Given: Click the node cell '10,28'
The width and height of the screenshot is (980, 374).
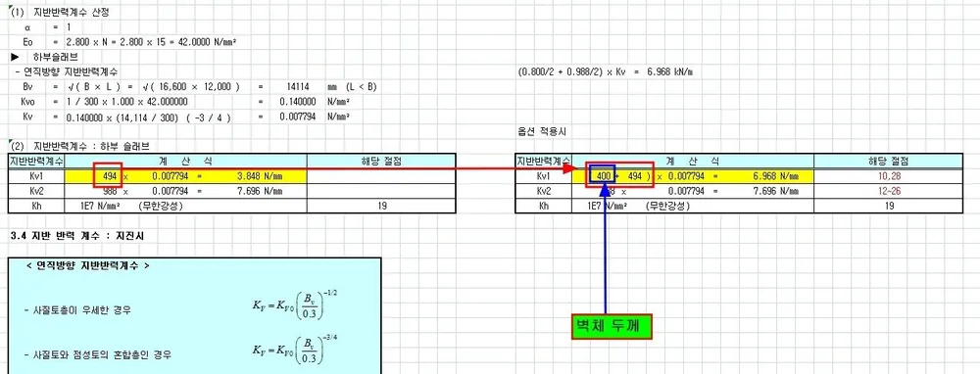Looking at the screenshot, I should coord(891,176).
